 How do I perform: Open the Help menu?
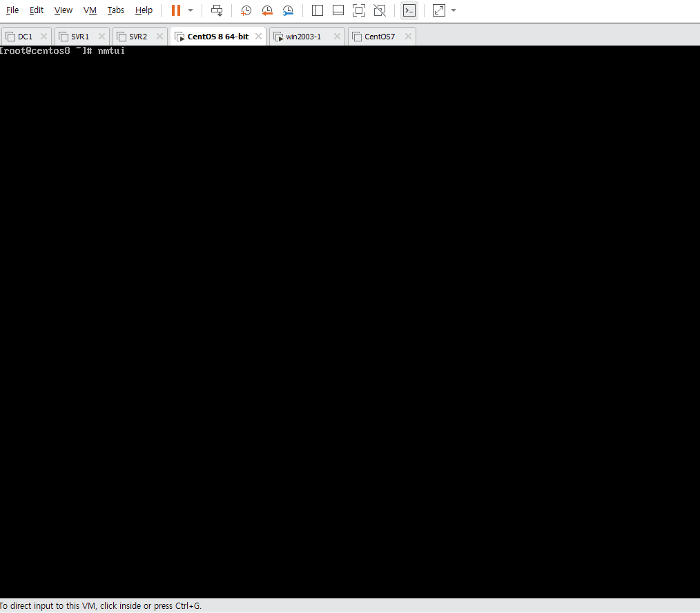[144, 10]
